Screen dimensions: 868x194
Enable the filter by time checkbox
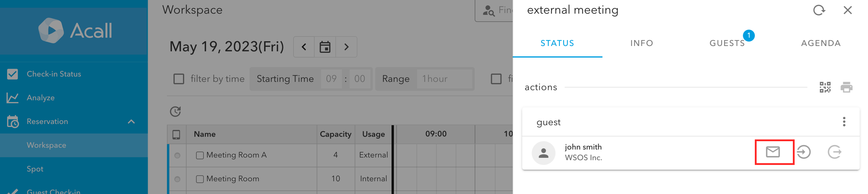pyautogui.click(x=179, y=79)
